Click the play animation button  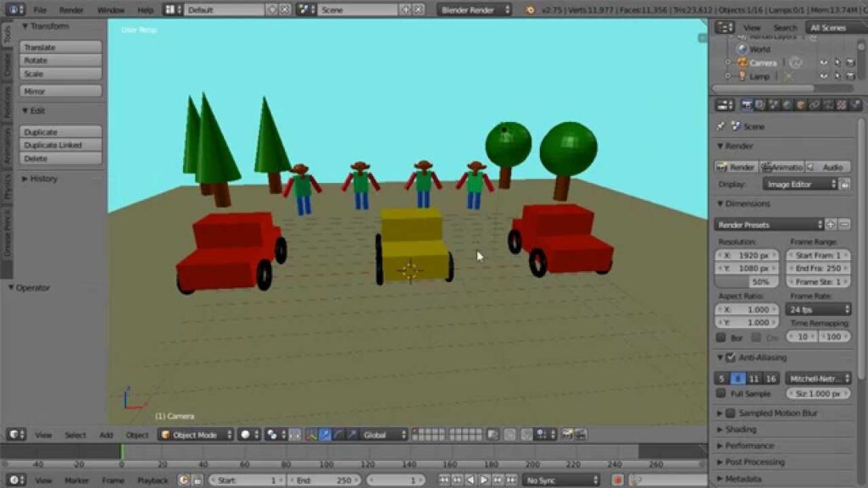pyautogui.click(x=484, y=480)
